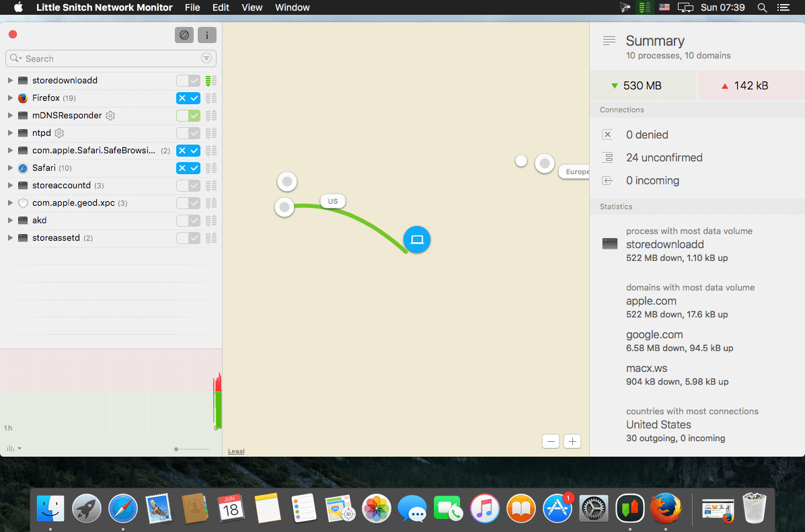Image resolution: width=805 pixels, height=532 pixels.
Task: Open App Store from the Dock
Action: [558, 508]
